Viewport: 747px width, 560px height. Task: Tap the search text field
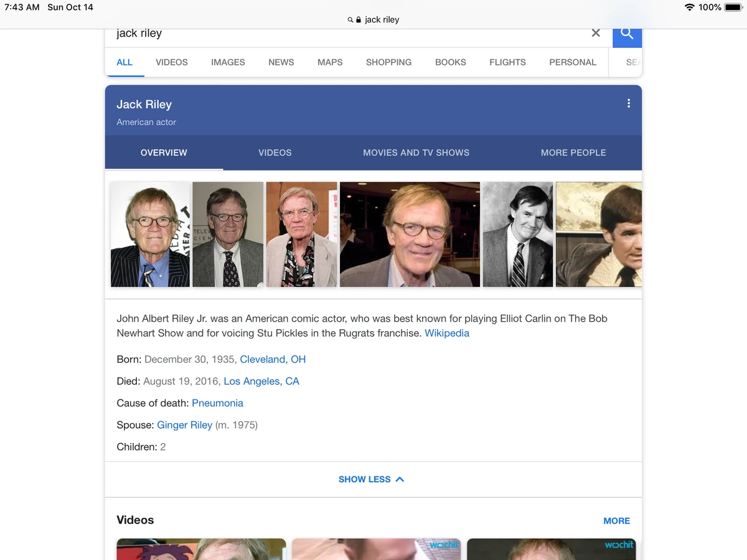[x=311, y=34]
